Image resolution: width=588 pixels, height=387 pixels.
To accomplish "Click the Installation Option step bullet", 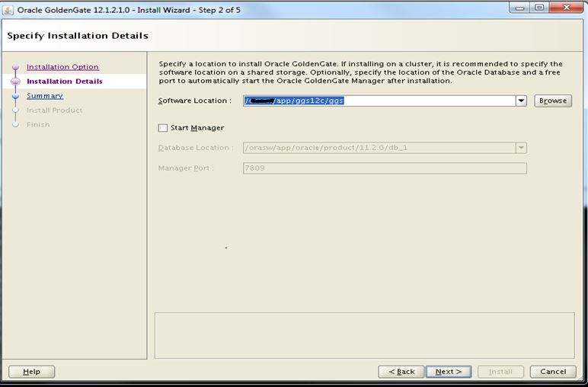I will pos(15,68).
